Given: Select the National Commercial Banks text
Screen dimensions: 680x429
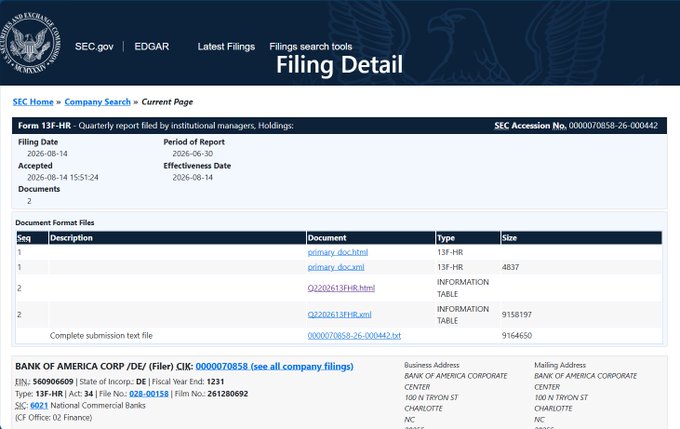Looking at the screenshot, I should tap(98, 406).
